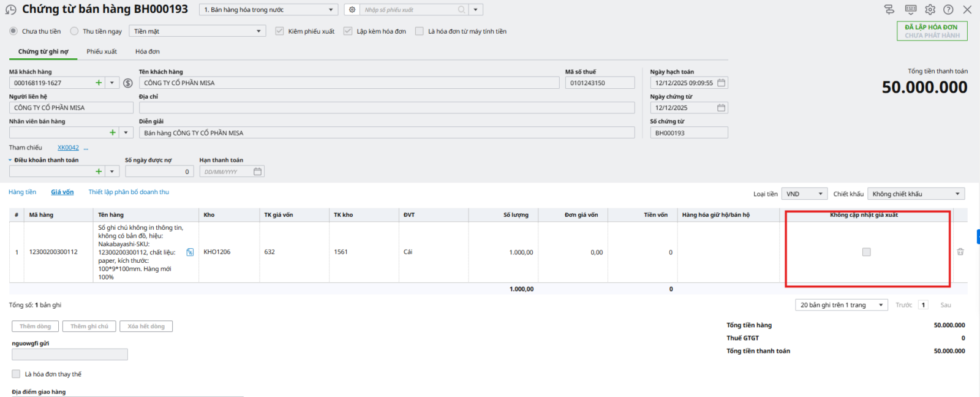
Task: Switch to the Hàng tiền tab
Action: [22, 192]
